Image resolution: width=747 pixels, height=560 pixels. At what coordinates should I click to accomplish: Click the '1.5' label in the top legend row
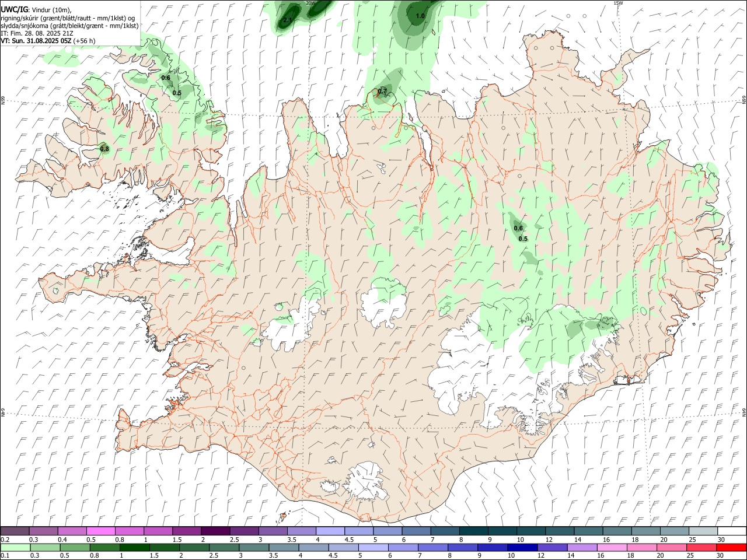point(177,540)
